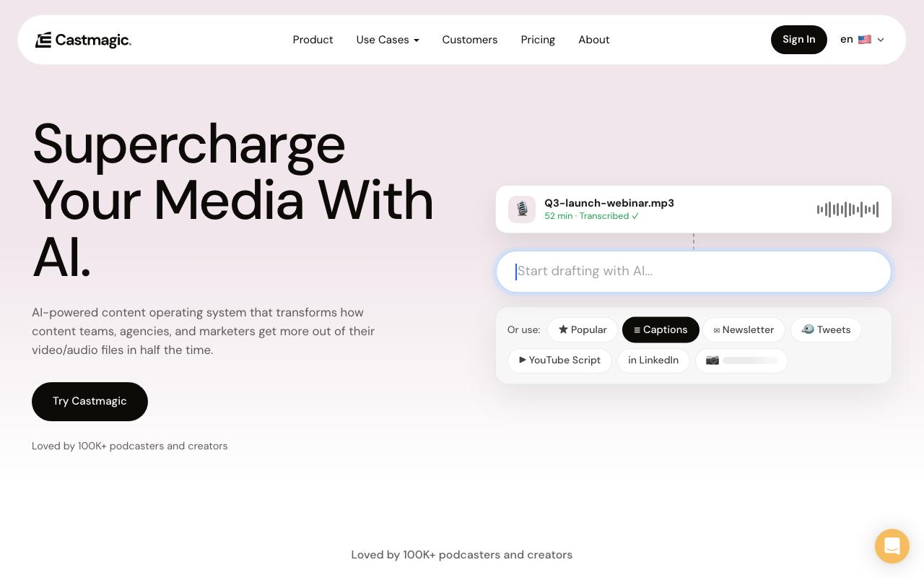Screen dimensions: 924x578
Task: Select the Tweets chip
Action: pos(826,330)
